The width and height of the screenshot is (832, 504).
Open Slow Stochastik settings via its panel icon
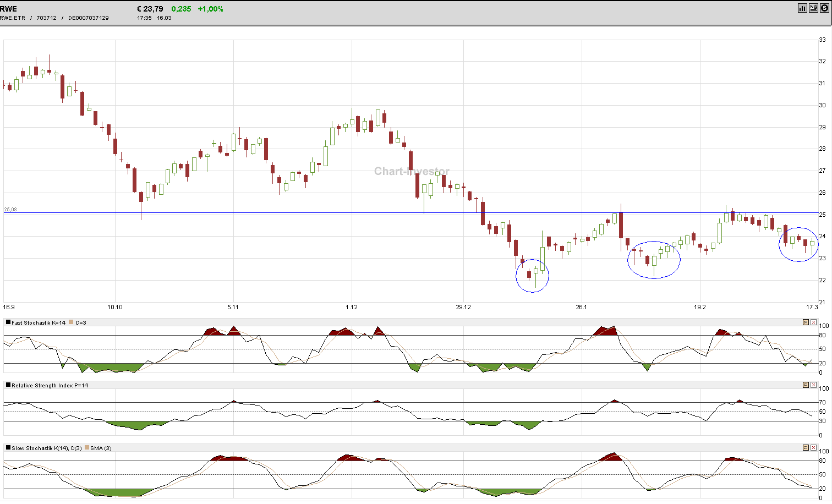click(806, 447)
